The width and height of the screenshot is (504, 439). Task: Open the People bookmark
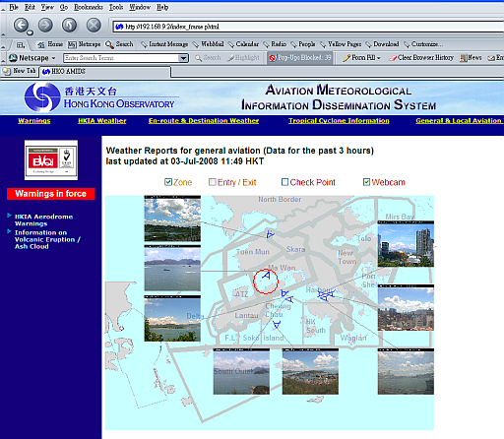[303, 44]
